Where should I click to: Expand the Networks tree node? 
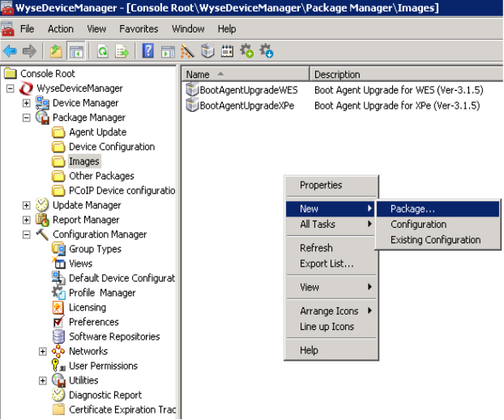[43, 351]
